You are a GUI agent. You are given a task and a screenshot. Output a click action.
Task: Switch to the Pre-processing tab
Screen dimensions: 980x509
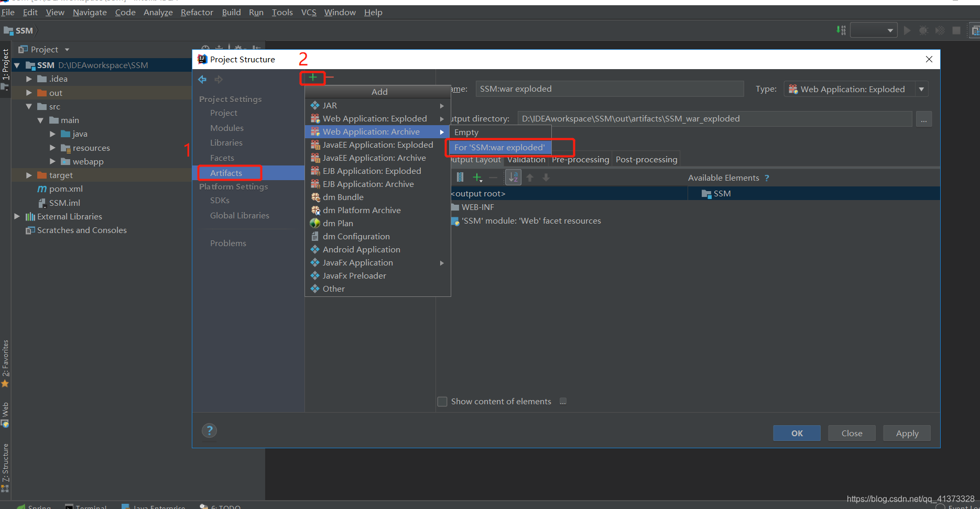(580, 159)
